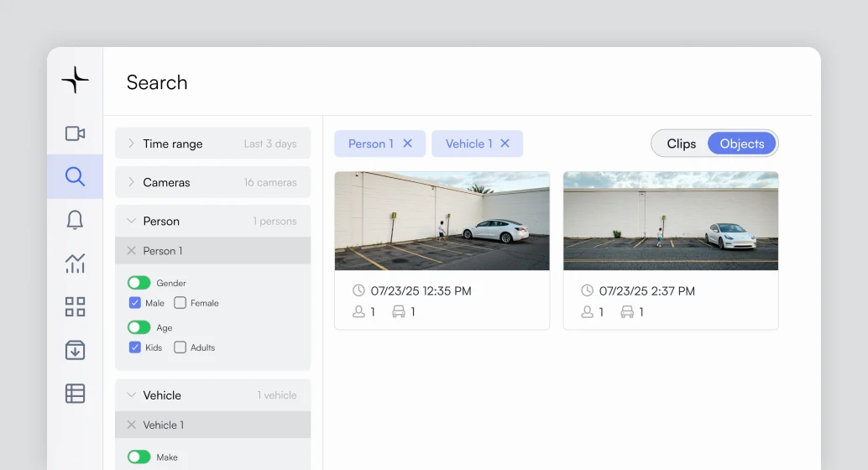Switch to the Clips view
Viewport: 868px width, 470px height.
pyautogui.click(x=682, y=144)
